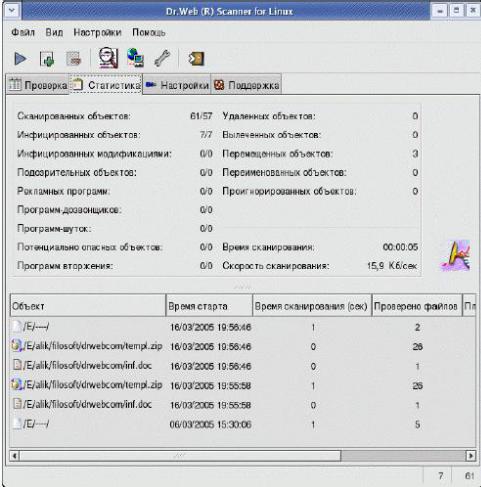Viewport: 481px width, 487px height.
Task: Click the document icon of inf.doc at 19:55:58
Action: (17, 404)
